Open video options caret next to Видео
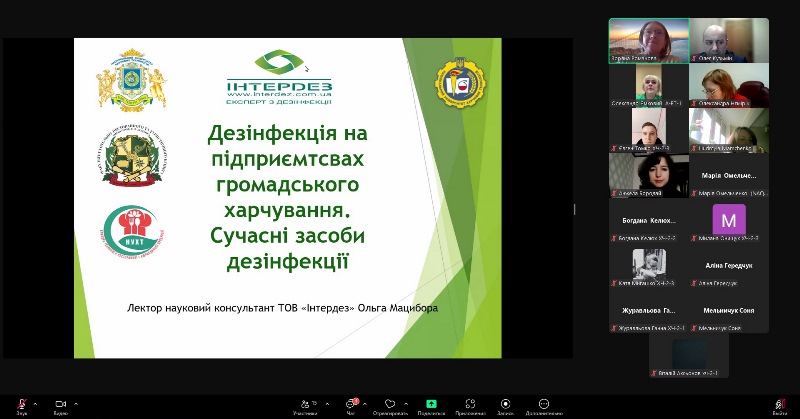Screen dimensions: 800x419 pyautogui.click(x=76, y=404)
